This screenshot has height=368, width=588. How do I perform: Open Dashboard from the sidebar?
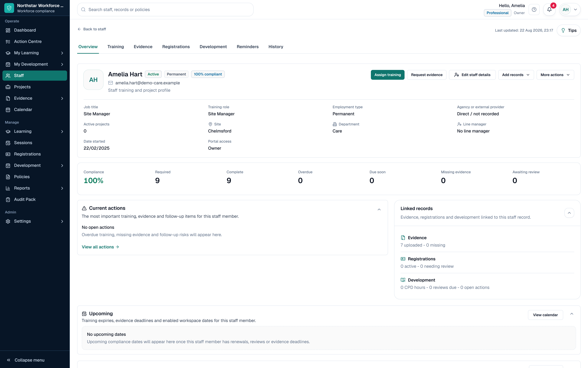pos(35,30)
